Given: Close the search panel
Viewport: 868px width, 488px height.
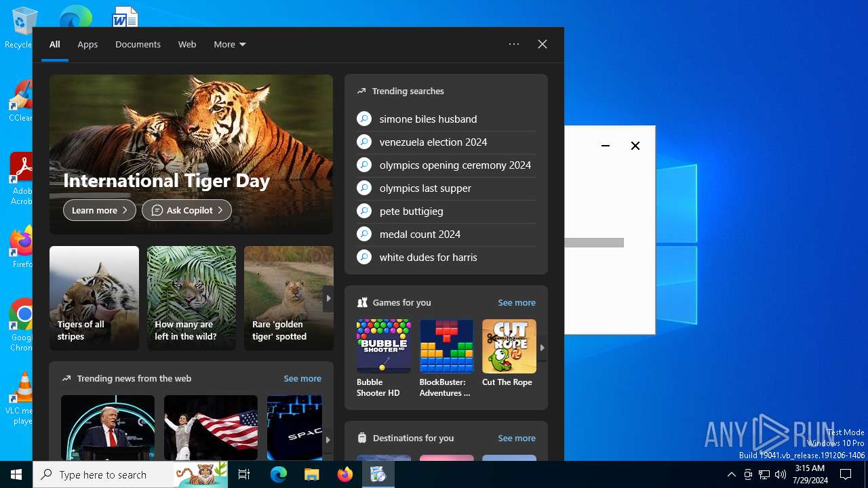Looking at the screenshot, I should pos(542,44).
